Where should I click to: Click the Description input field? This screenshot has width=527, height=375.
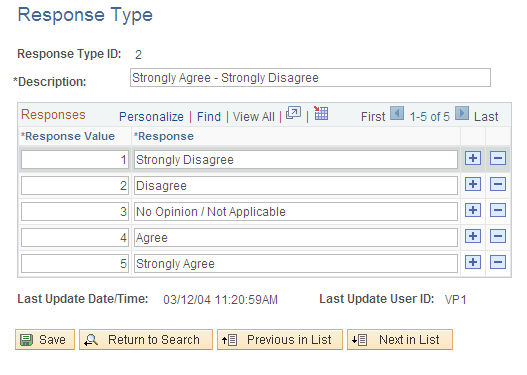[x=310, y=78]
